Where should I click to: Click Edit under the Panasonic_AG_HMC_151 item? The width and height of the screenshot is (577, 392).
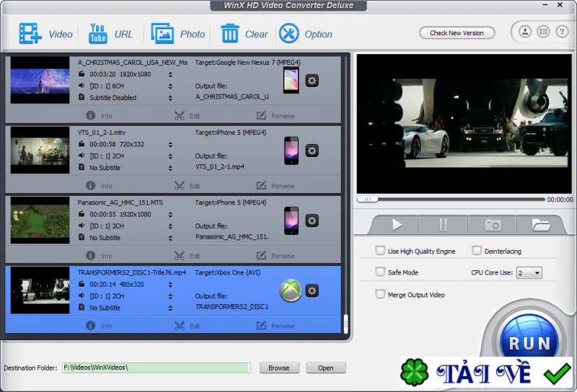point(187,256)
